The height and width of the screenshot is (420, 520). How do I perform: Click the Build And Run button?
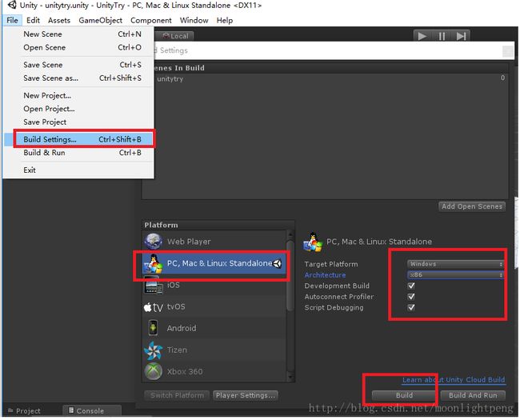coord(473,395)
